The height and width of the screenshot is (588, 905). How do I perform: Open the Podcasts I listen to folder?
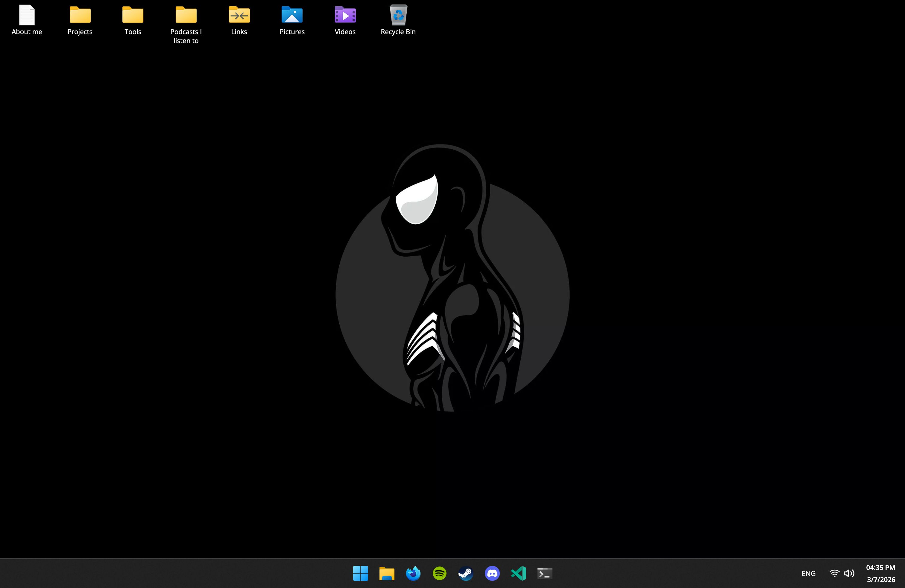point(186,16)
